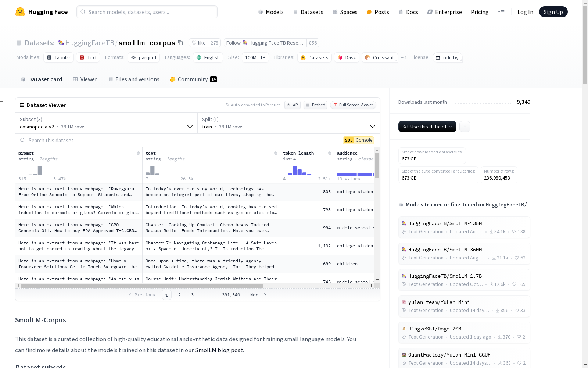Go to the Next page of rows

[x=258, y=295]
